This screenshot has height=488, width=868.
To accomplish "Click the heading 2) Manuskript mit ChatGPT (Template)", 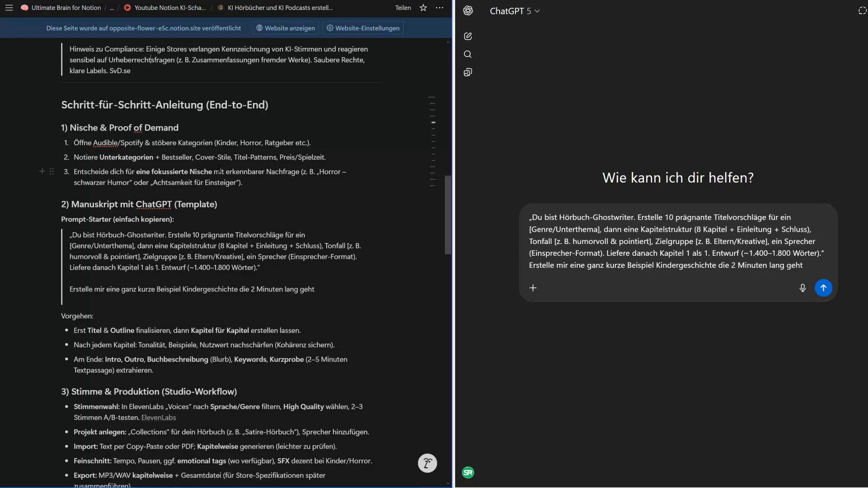I will 139,204.
